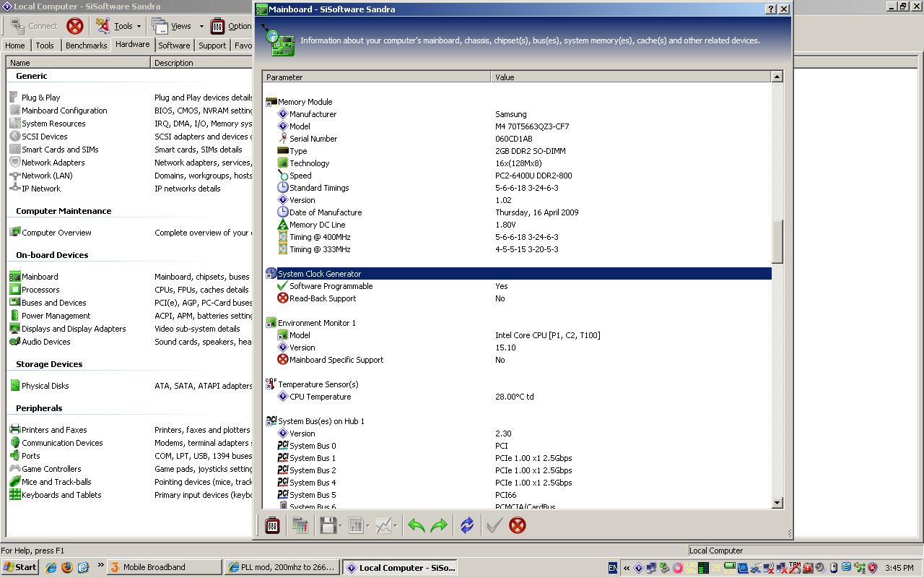Select the System Resources module
Viewport: 924px width, 578px height.
point(48,124)
